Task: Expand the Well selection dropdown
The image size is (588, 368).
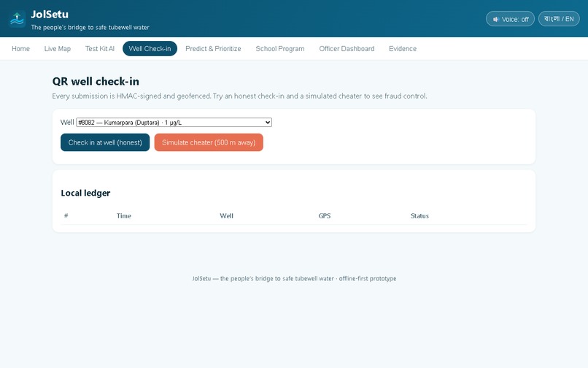Action: (x=174, y=123)
